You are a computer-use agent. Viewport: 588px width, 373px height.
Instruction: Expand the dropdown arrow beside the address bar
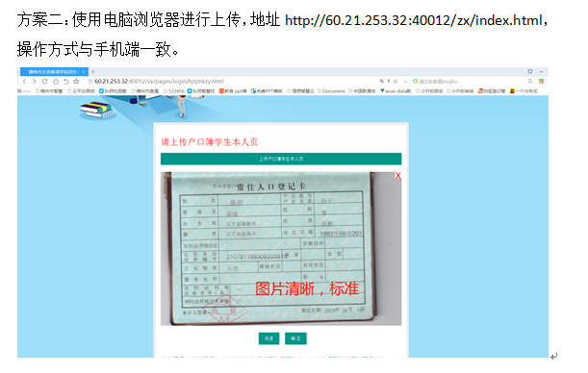(x=405, y=82)
